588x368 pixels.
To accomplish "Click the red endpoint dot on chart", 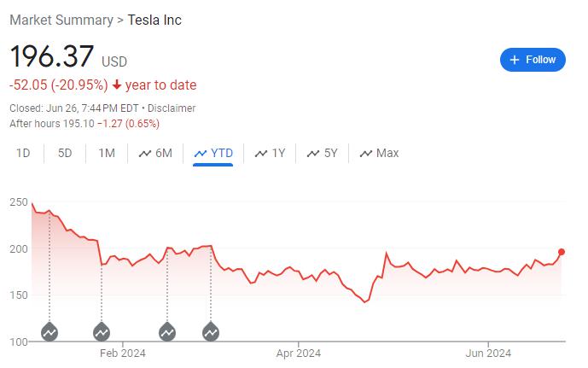I will coord(562,252).
